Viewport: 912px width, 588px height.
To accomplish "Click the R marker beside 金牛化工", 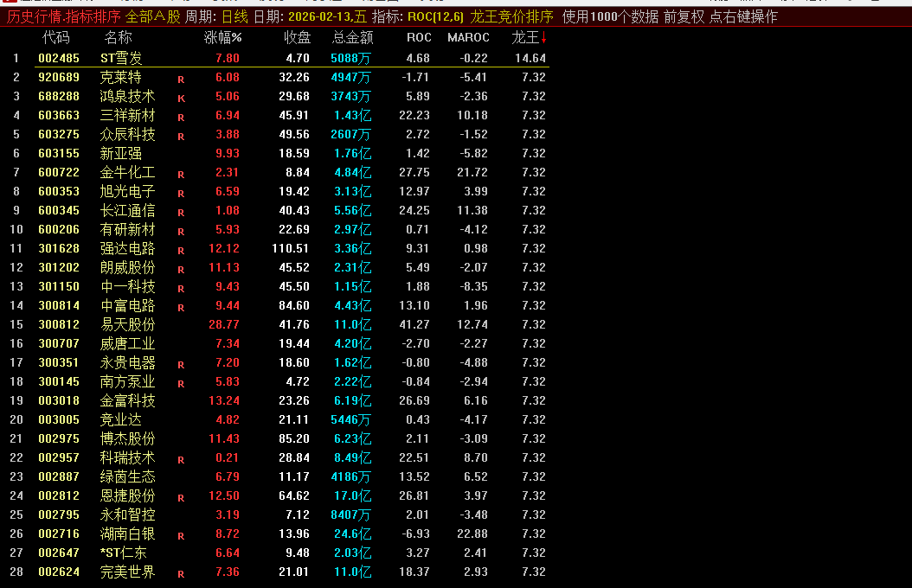I will tap(181, 175).
